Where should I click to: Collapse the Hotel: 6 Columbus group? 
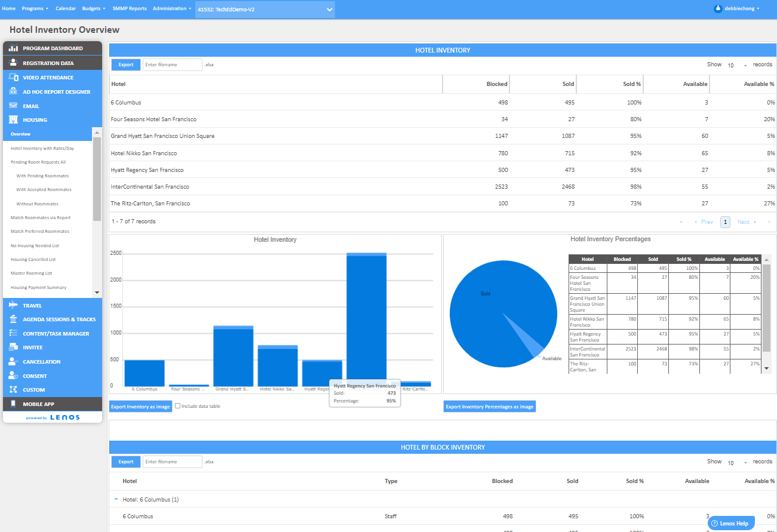pos(115,499)
